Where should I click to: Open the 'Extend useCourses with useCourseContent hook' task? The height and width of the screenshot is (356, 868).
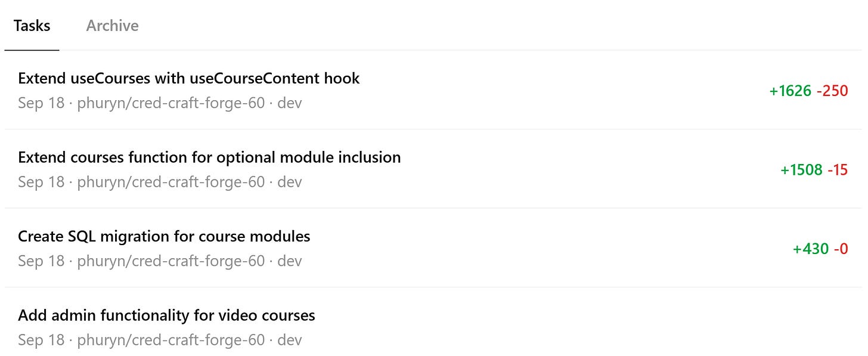(189, 78)
